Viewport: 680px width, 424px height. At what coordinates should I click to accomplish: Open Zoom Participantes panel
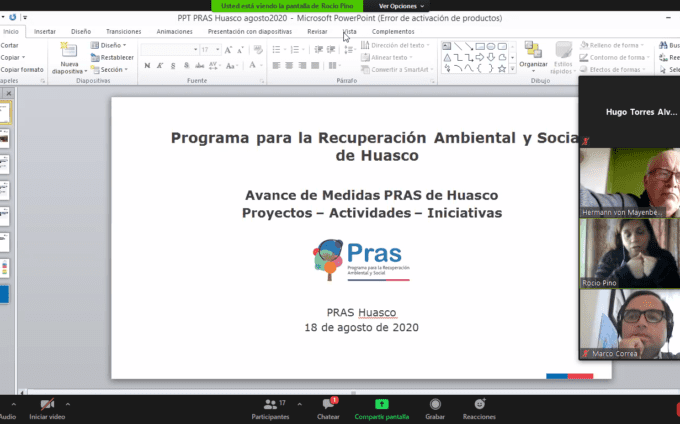coord(271,410)
